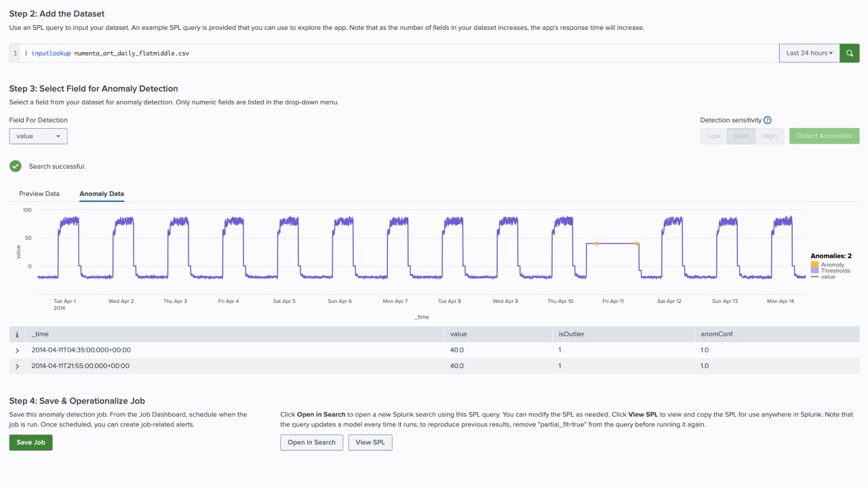Set detection sensitivity to High

click(x=770, y=136)
